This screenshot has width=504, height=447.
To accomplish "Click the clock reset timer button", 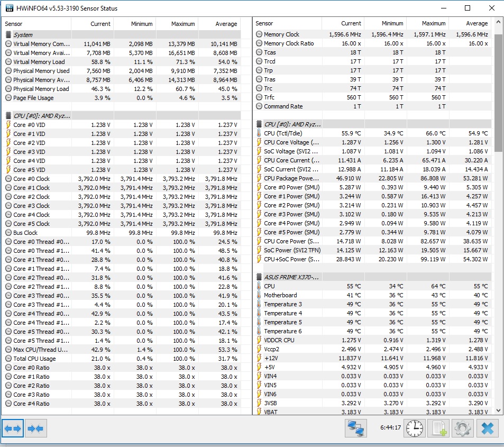I will 415,428.
